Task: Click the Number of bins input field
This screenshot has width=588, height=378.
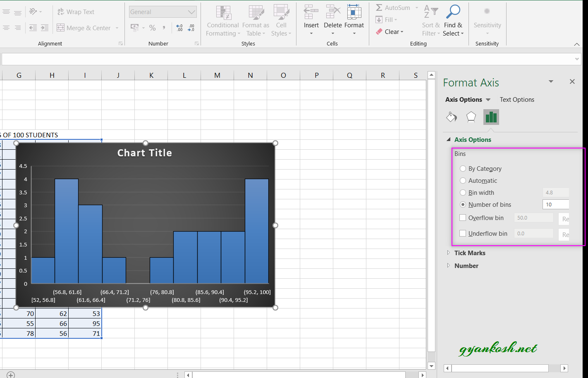Action: click(556, 204)
